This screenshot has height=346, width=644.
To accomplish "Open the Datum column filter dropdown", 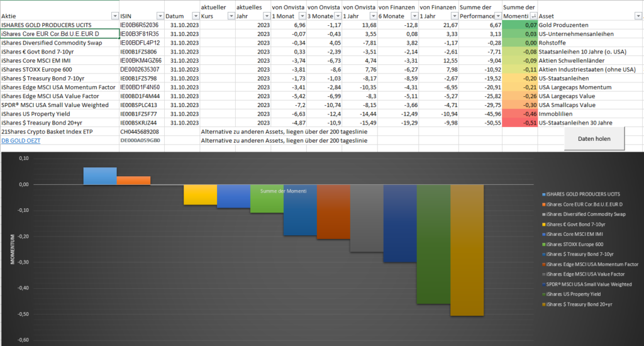I will pos(196,16).
